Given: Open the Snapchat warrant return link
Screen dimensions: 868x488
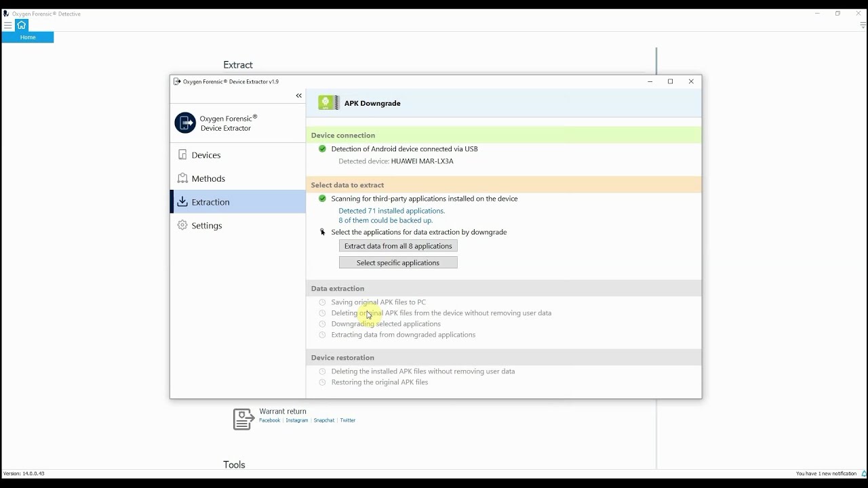Looking at the screenshot, I should pos(324,420).
